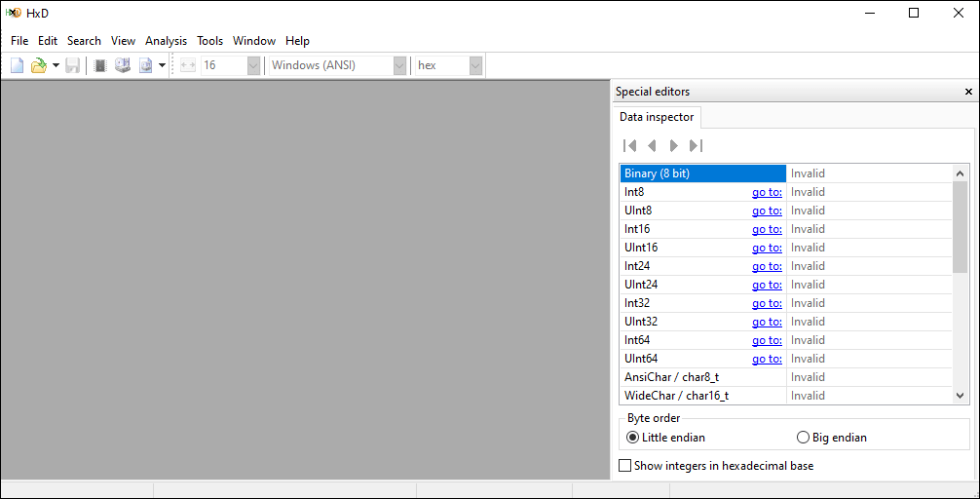Click go to link for Int8
Viewport: 980px width, 499px height.
point(767,192)
